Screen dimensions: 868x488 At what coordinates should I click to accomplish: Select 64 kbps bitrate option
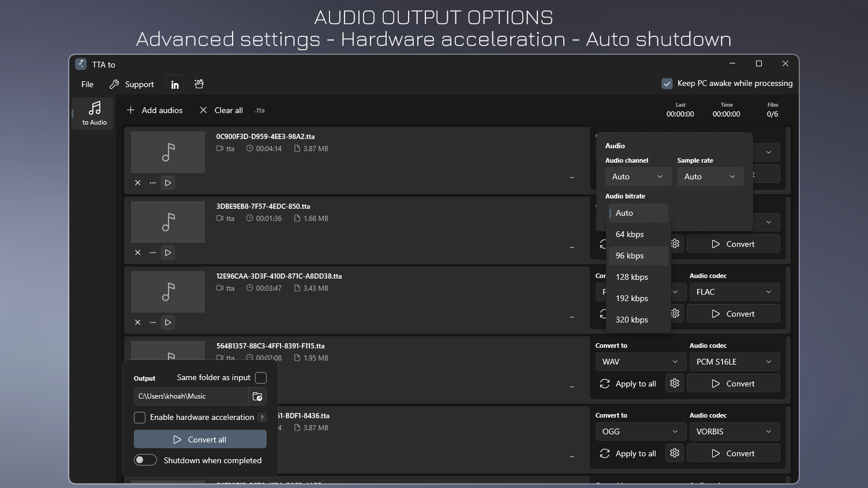coord(638,234)
